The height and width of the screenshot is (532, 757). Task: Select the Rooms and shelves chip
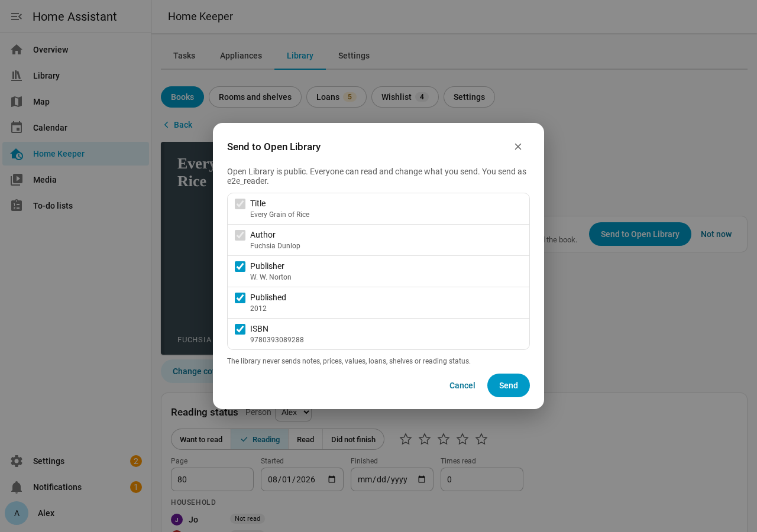[x=255, y=97]
